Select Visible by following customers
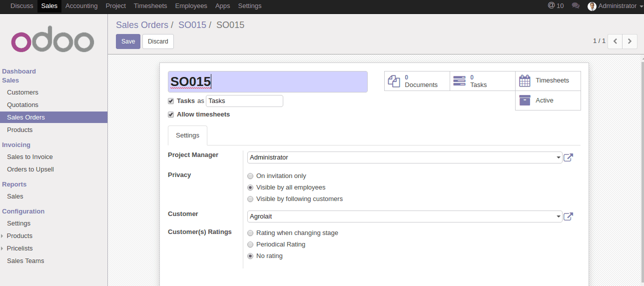The height and width of the screenshot is (286, 644). click(x=250, y=199)
